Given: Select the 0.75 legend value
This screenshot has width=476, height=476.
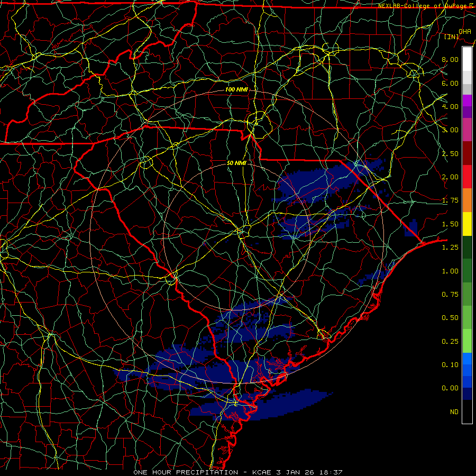Looking at the screenshot, I should pyautogui.click(x=450, y=295).
